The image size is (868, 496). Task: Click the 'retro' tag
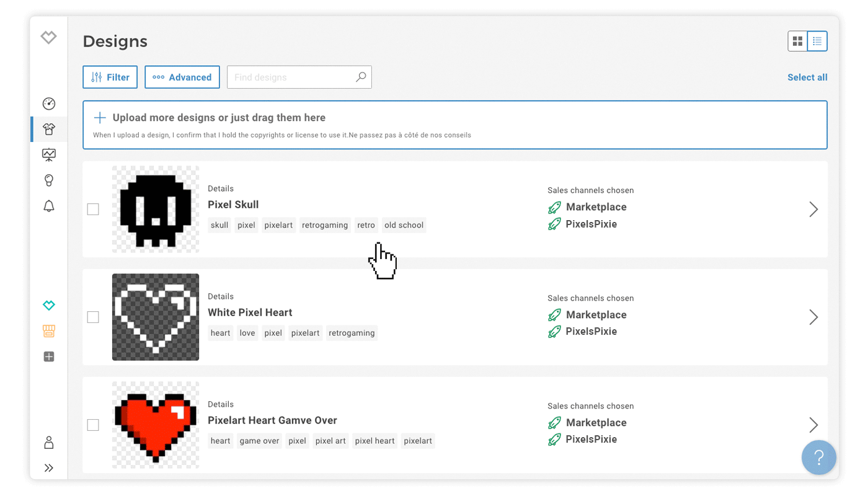pos(366,225)
